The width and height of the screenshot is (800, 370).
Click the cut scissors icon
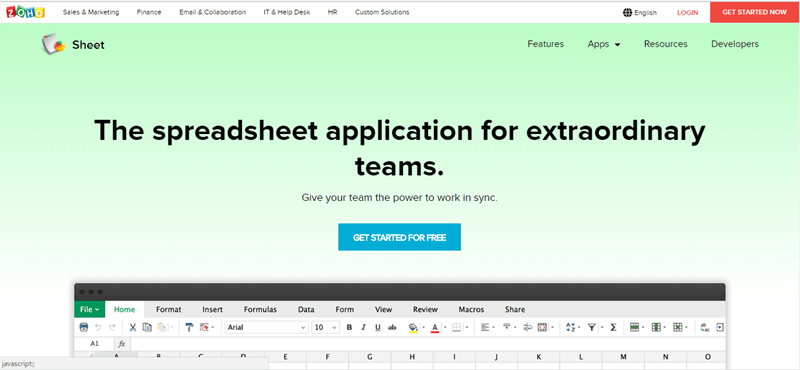pyautogui.click(x=133, y=327)
